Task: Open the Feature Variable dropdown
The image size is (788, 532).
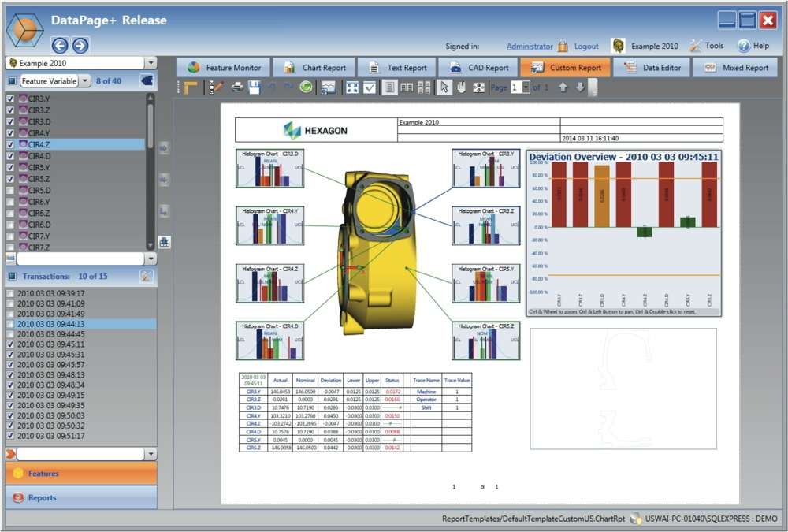Action: [x=85, y=80]
